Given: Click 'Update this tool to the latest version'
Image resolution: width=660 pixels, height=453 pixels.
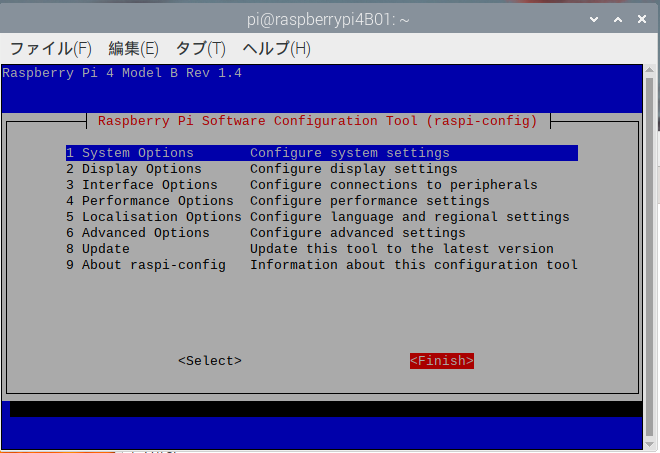Looking at the screenshot, I should pos(402,249).
